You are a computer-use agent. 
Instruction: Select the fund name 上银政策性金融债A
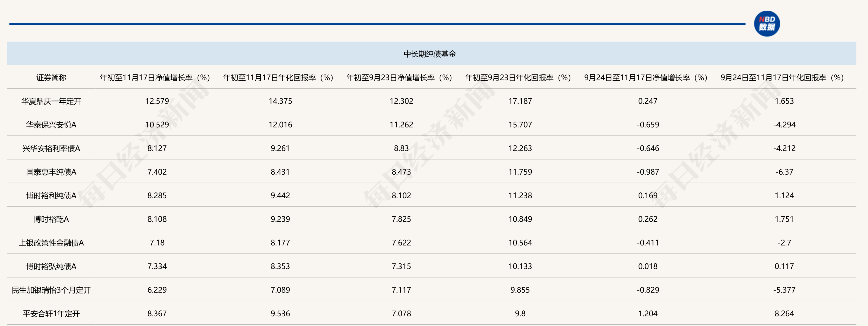[x=51, y=242]
